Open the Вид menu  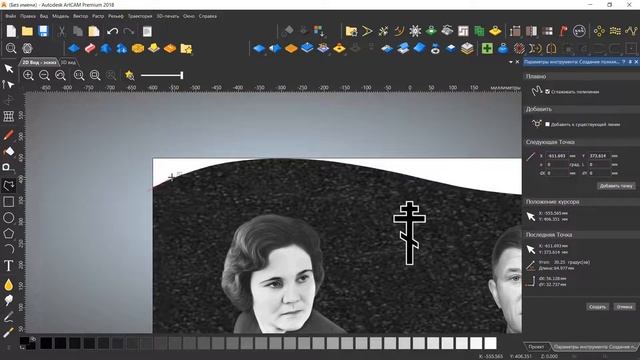[x=44, y=16]
